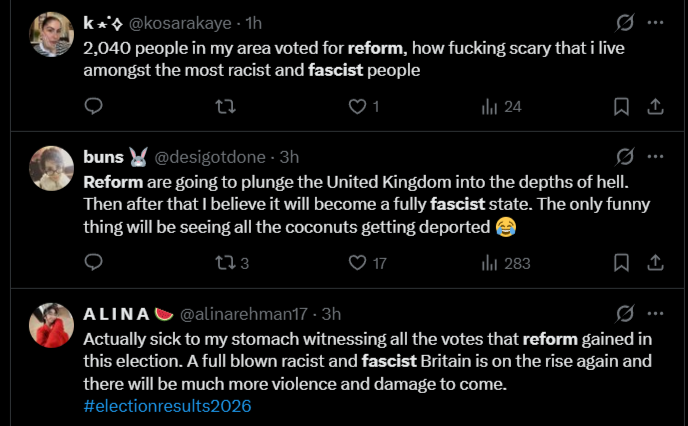Viewport: 688px width, 426px height.
Task: View analytics showing 24 views
Action: (x=501, y=106)
